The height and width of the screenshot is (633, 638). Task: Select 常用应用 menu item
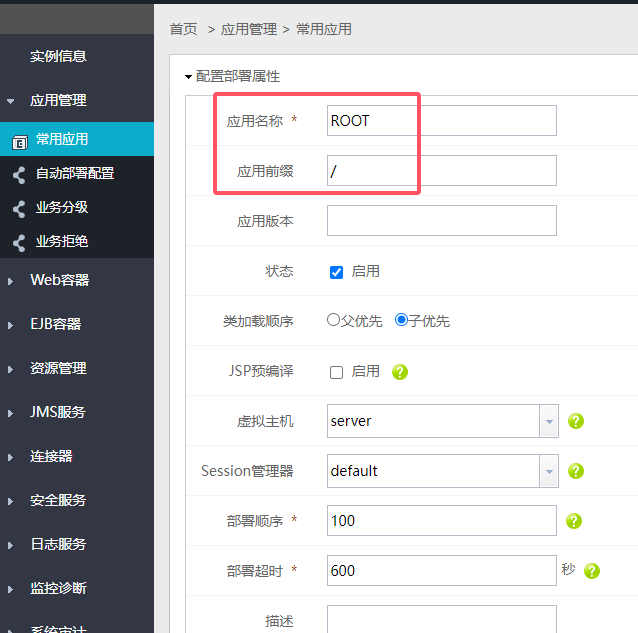77,139
